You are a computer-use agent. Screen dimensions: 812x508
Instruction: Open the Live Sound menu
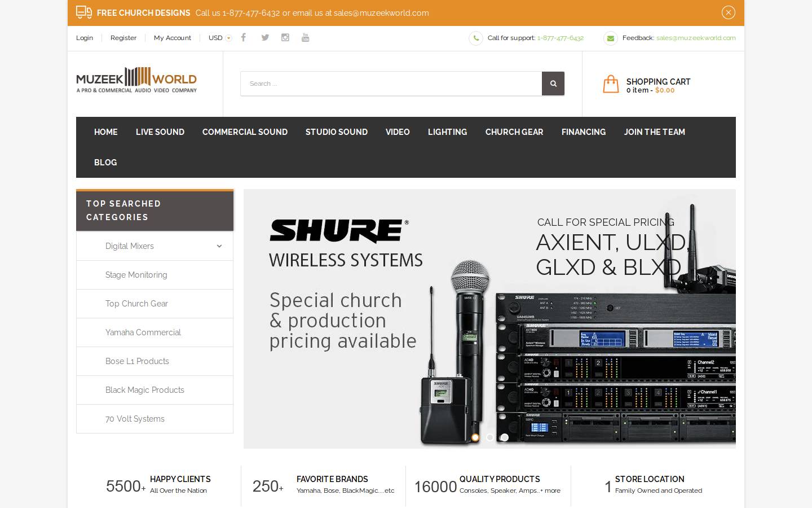160,132
